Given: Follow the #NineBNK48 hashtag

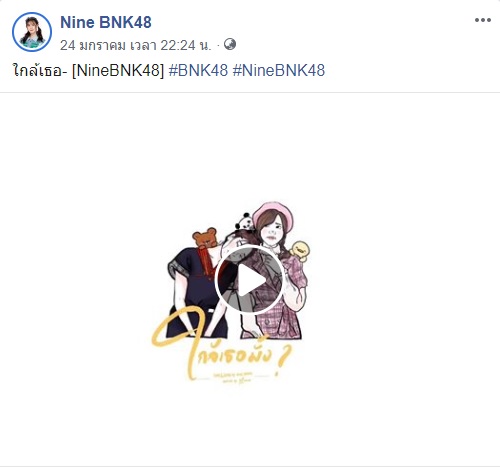Looking at the screenshot, I should [279, 70].
